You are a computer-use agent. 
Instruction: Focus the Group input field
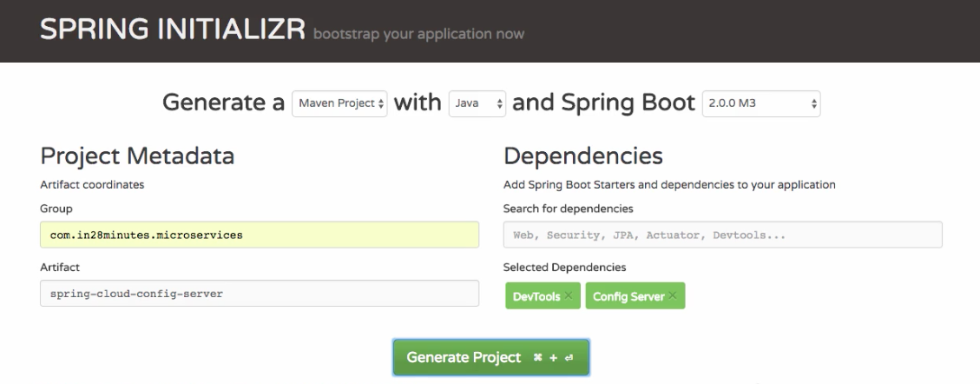pyautogui.click(x=260, y=235)
